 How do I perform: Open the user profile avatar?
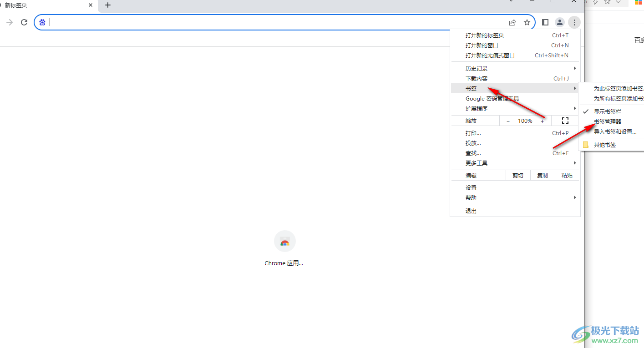tap(560, 22)
